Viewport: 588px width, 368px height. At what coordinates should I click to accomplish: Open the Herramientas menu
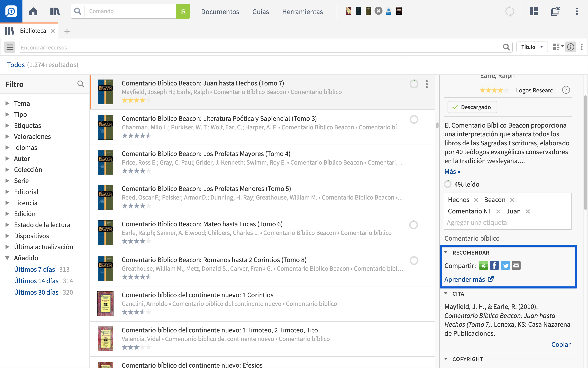pyautogui.click(x=302, y=11)
